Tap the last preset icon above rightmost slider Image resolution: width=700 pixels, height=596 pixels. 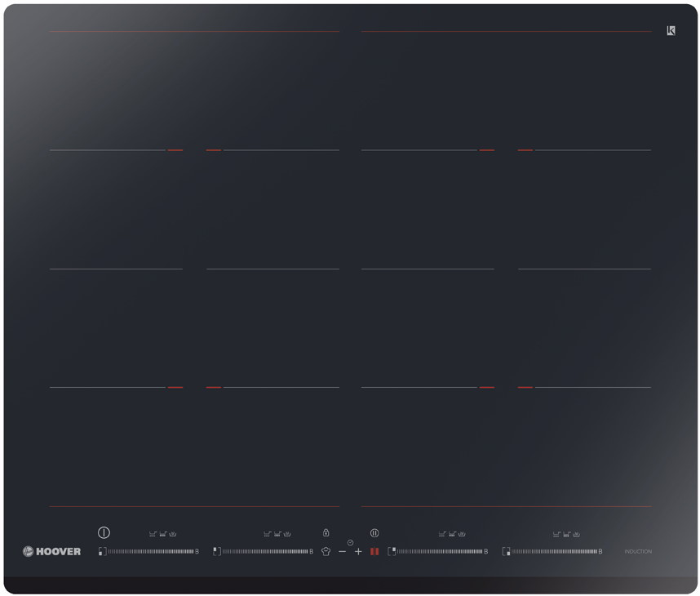pos(576,534)
